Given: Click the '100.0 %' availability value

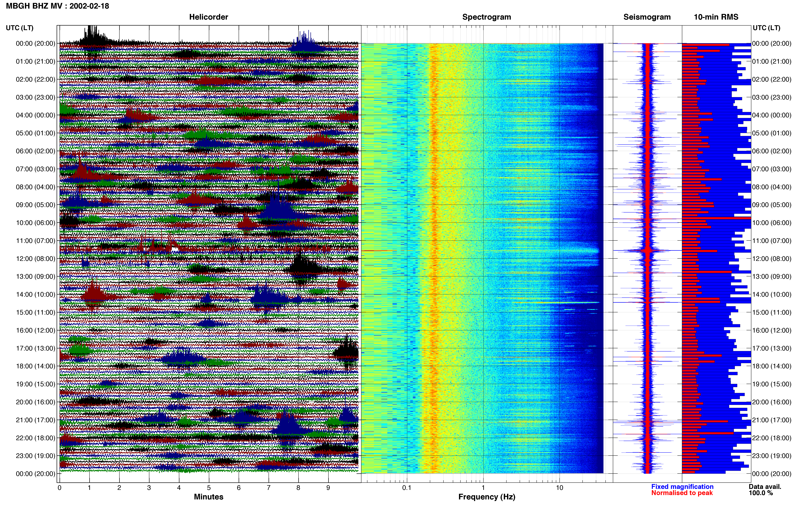Looking at the screenshot, I should click(x=761, y=493).
